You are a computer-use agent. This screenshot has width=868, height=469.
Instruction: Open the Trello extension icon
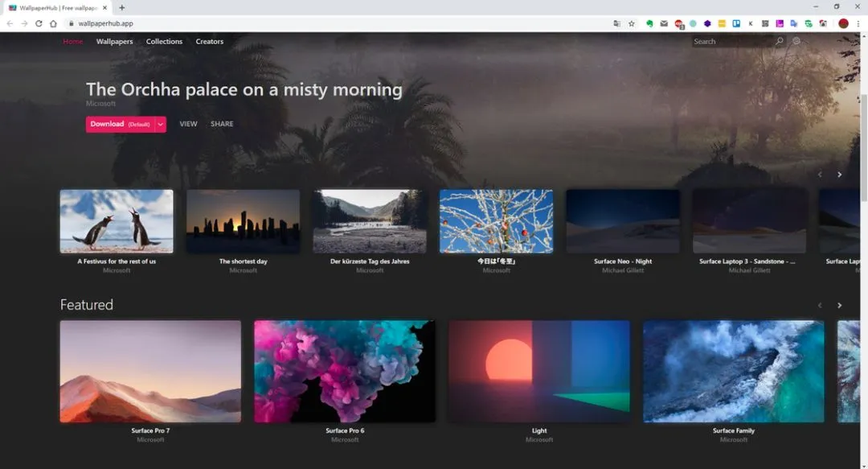[x=736, y=23]
